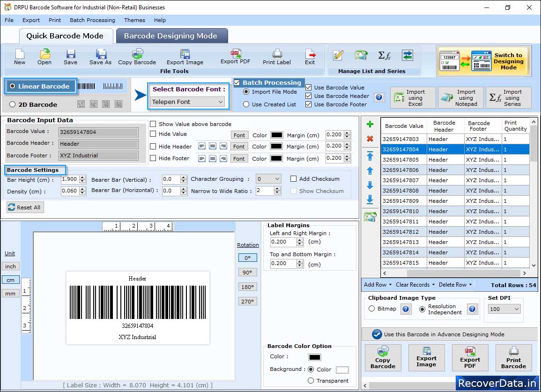Image resolution: width=541 pixels, height=392 pixels.
Task: Click the move row to top arrow
Action: click(x=370, y=156)
